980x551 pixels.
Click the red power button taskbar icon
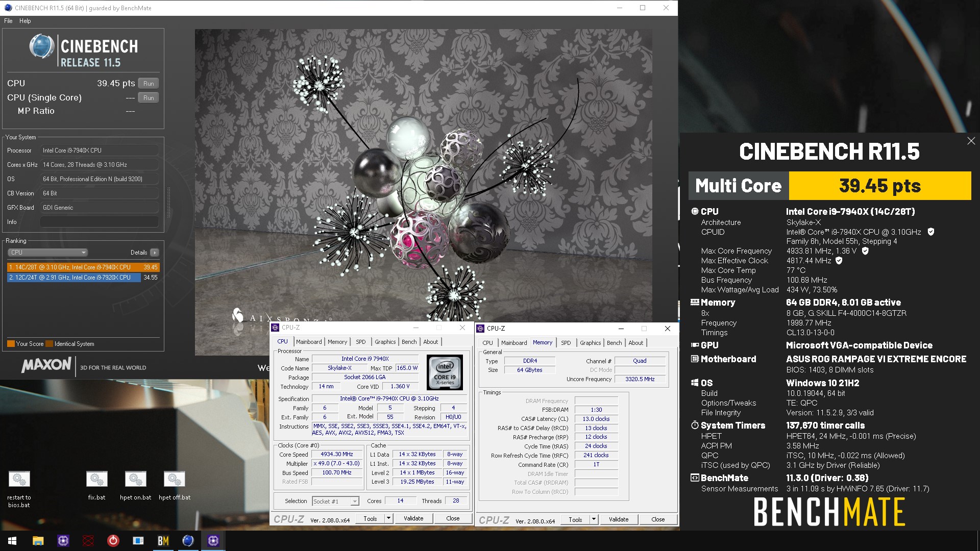(x=113, y=541)
